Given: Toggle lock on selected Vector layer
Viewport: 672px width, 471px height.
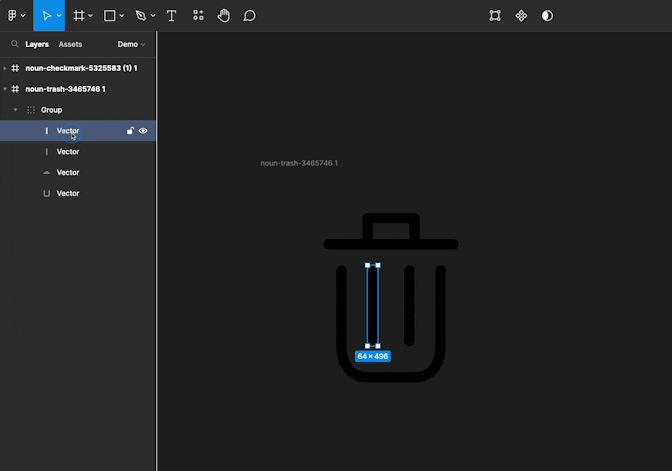Looking at the screenshot, I should (130, 131).
